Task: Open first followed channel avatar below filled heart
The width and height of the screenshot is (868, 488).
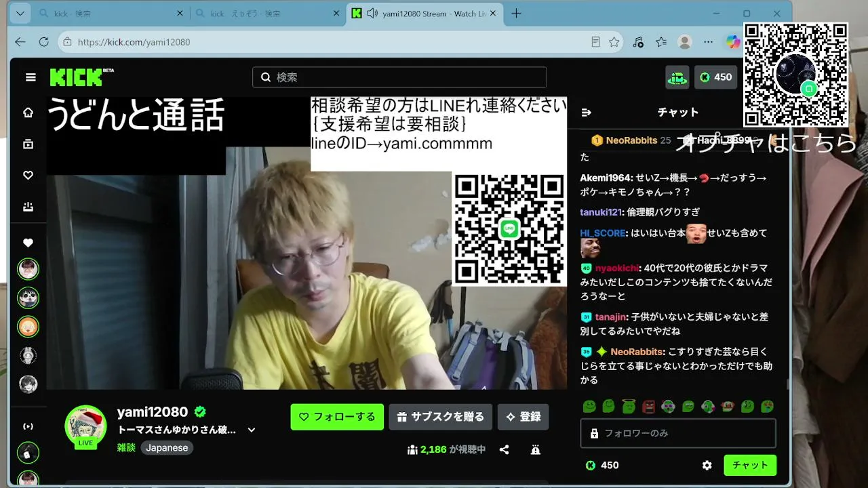Action: (x=28, y=269)
